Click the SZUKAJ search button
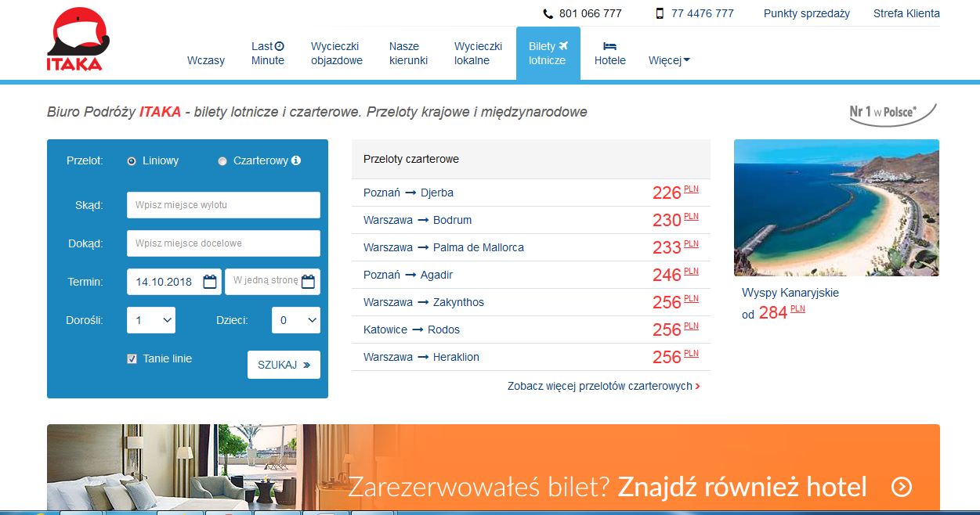Viewport: 980px width, 515px height. click(284, 365)
